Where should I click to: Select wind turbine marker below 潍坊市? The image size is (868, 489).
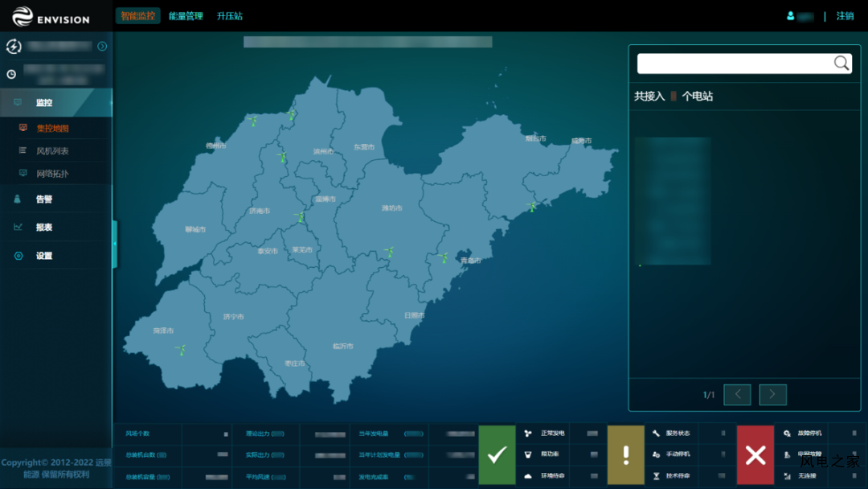[389, 253]
